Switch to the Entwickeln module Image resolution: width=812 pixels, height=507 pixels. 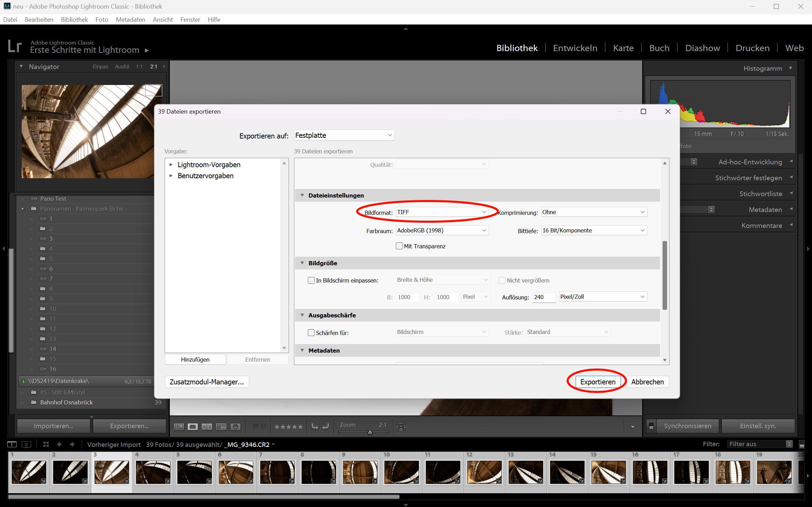tap(575, 48)
